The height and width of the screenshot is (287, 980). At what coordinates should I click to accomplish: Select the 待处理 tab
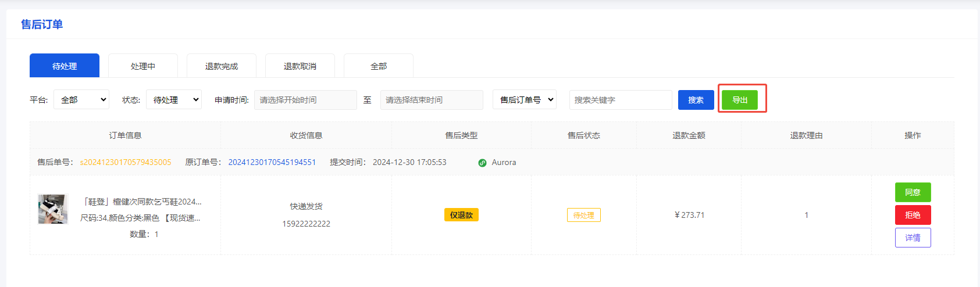(65, 66)
